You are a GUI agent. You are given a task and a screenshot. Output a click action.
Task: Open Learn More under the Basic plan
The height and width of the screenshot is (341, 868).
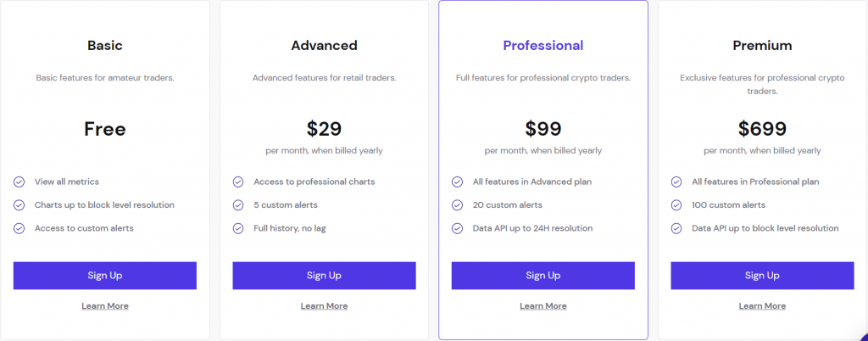point(104,306)
